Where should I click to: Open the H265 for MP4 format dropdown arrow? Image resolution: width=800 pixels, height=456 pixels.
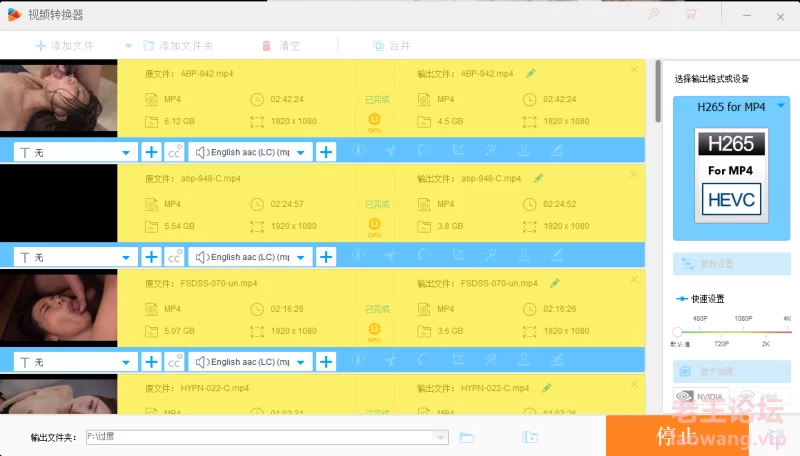coord(781,106)
